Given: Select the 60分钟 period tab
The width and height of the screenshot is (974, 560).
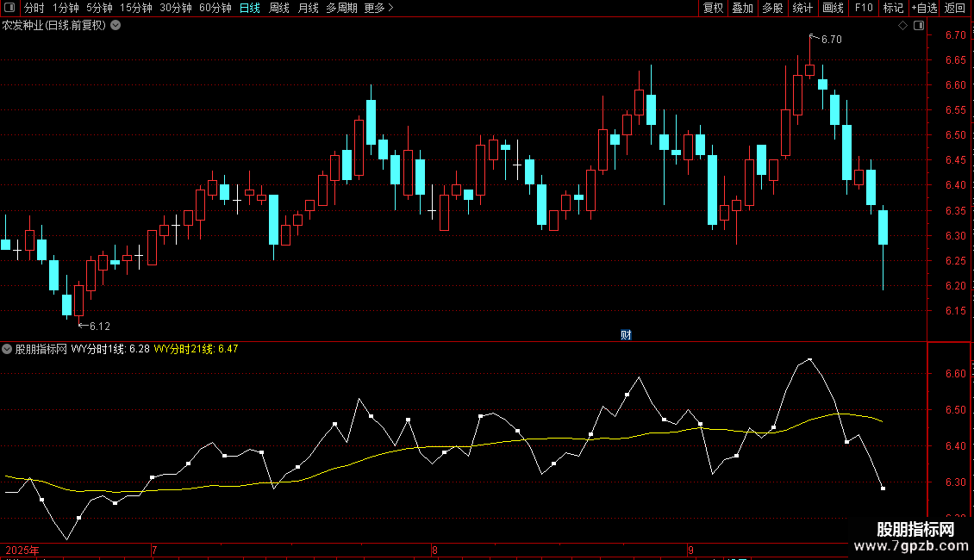Looking at the screenshot, I should [x=215, y=8].
